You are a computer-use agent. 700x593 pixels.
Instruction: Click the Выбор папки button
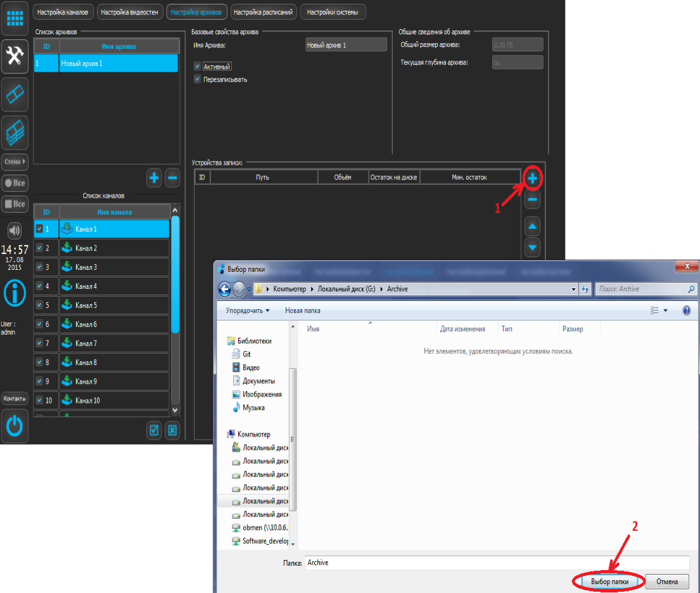(609, 581)
